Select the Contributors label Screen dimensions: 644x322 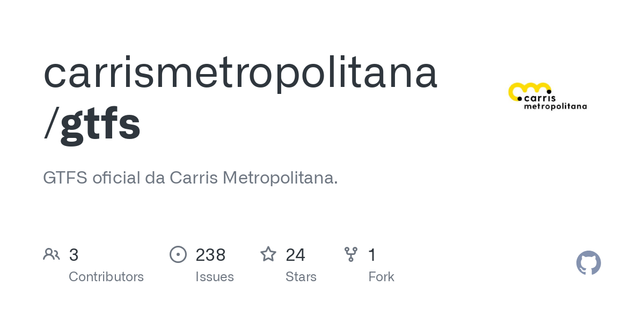click(106, 277)
